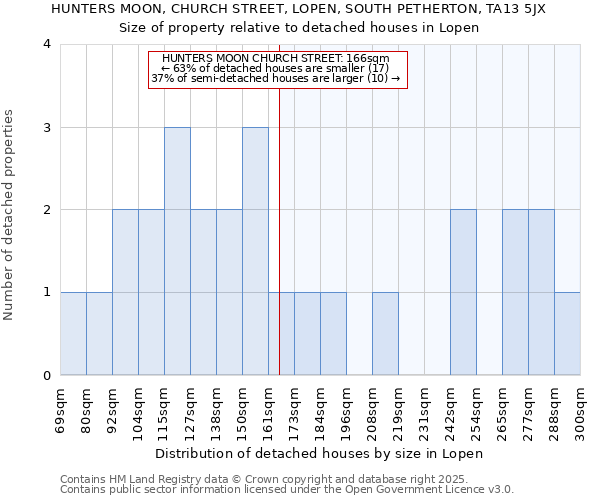Select the last bar ending at 300sqm

click(x=567, y=333)
